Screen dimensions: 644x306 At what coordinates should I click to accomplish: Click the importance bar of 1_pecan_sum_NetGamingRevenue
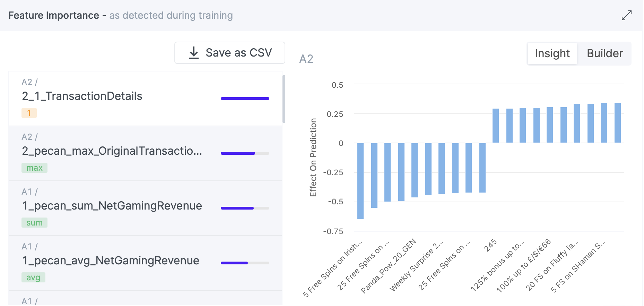point(245,208)
